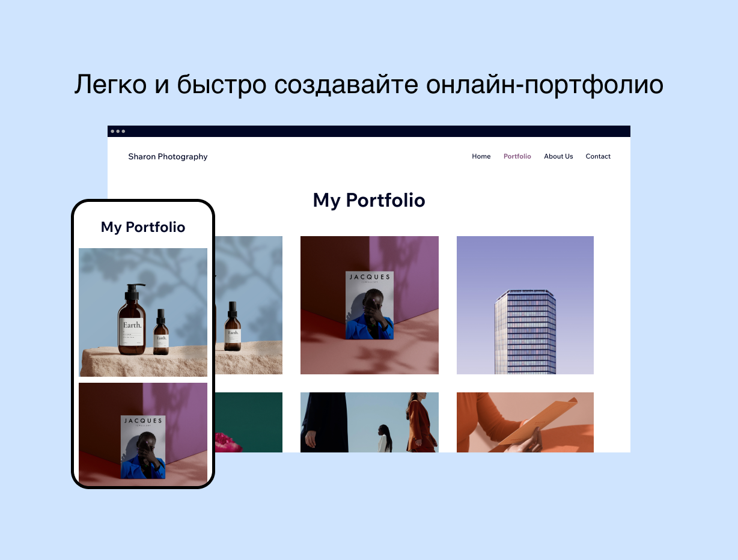Image resolution: width=738 pixels, height=560 pixels.
Task: Open the green background flower photo
Action: 248,422
